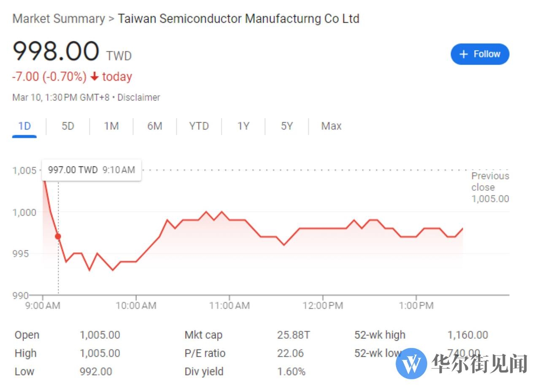Click the blue W watermark logo

click(x=411, y=363)
